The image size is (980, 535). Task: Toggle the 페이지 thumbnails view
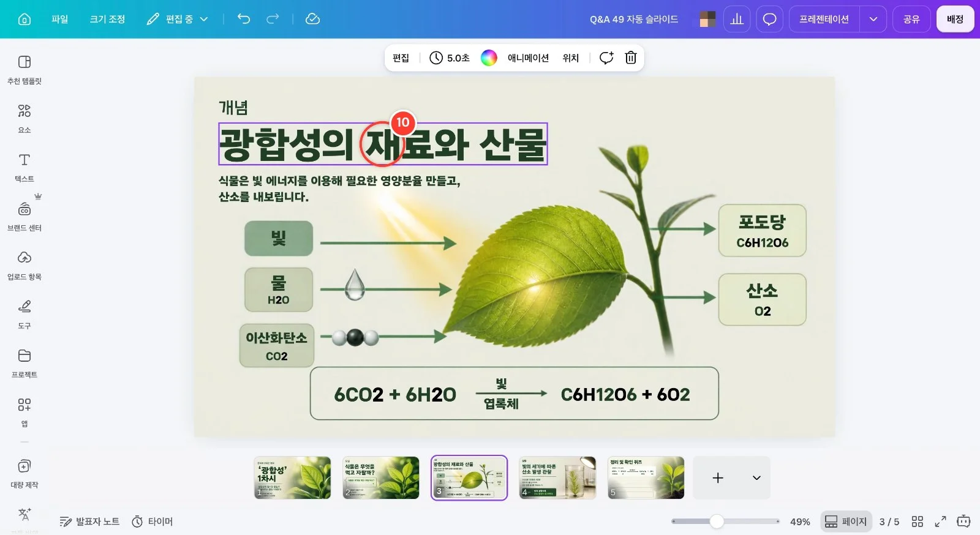[x=846, y=522]
